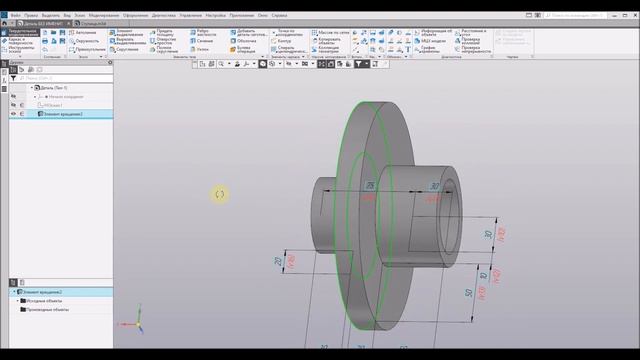Click the print icon

pyautogui.click(x=45, y=41)
